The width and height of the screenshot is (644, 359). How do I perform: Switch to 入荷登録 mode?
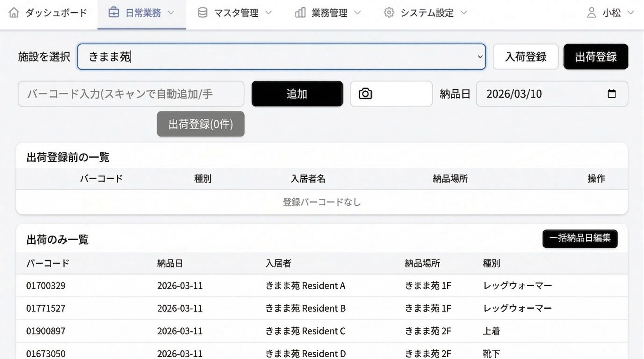coord(525,57)
